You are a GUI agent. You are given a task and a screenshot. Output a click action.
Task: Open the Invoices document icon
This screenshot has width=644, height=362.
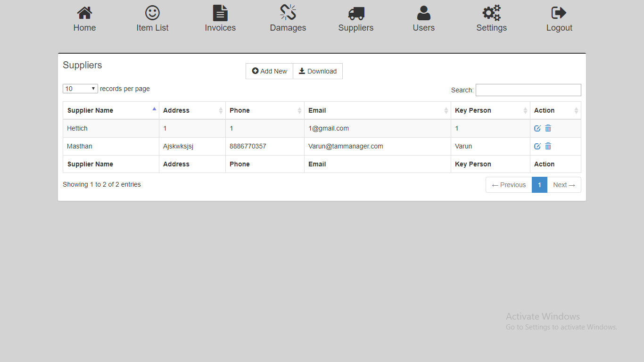pos(220,13)
